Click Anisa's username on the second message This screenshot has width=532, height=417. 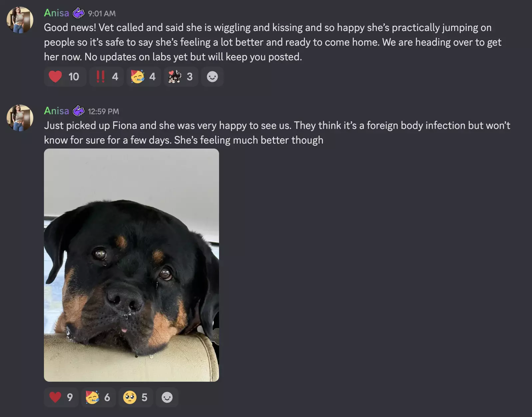click(x=57, y=111)
